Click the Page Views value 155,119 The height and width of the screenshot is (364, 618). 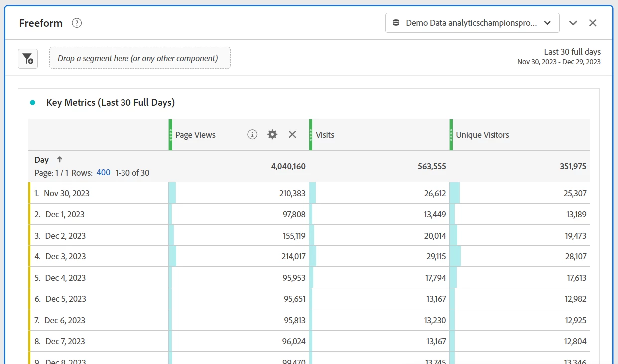(x=294, y=236)
